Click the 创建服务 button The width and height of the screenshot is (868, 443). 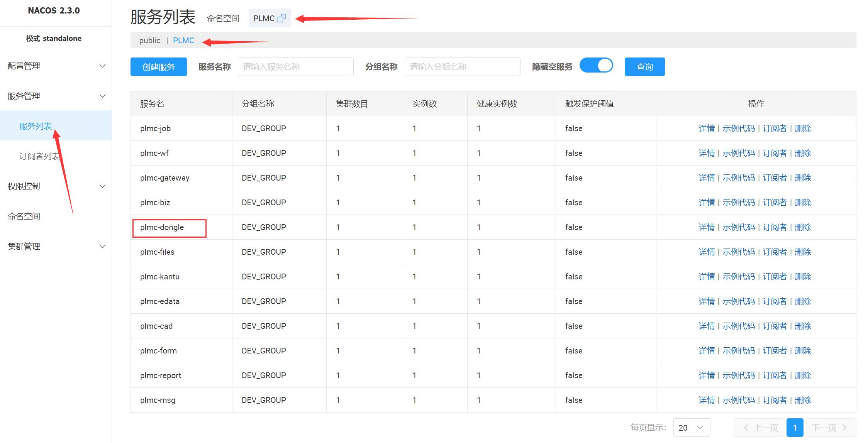point(159,67)
